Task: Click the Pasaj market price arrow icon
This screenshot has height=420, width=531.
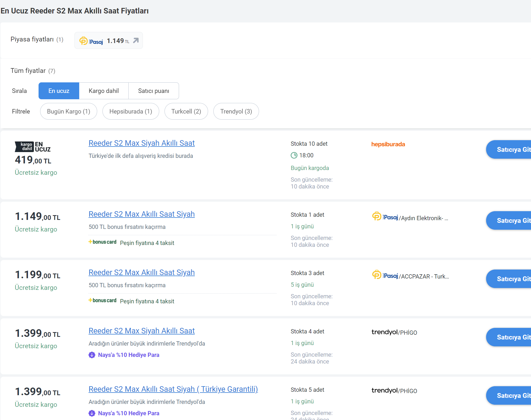Action: (136, 40)
